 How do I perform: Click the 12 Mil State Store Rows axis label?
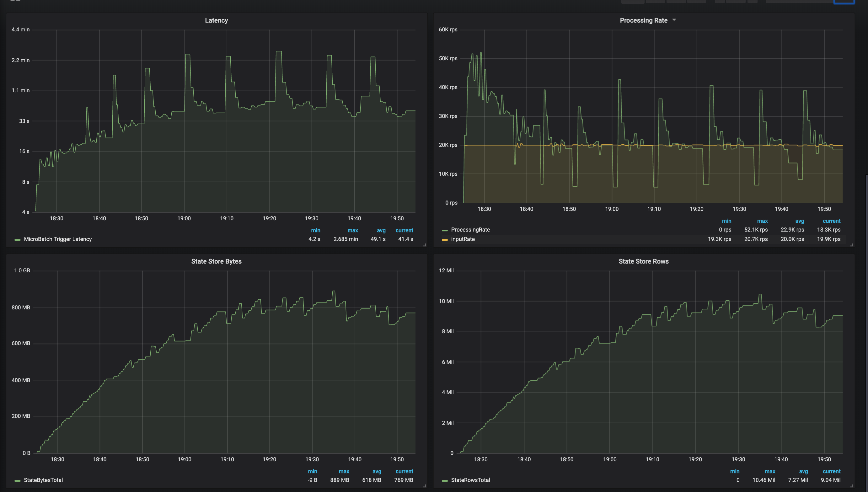[x=446, y=270]
